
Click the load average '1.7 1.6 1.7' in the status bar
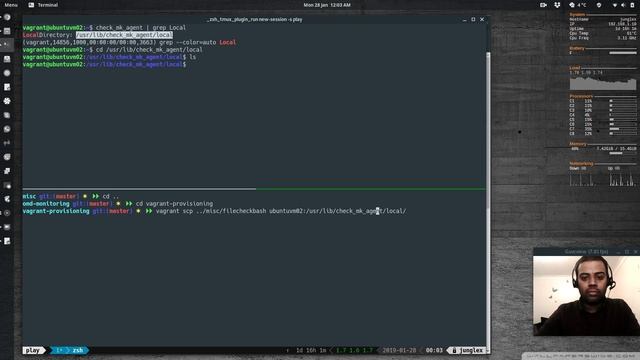[354, 350]
